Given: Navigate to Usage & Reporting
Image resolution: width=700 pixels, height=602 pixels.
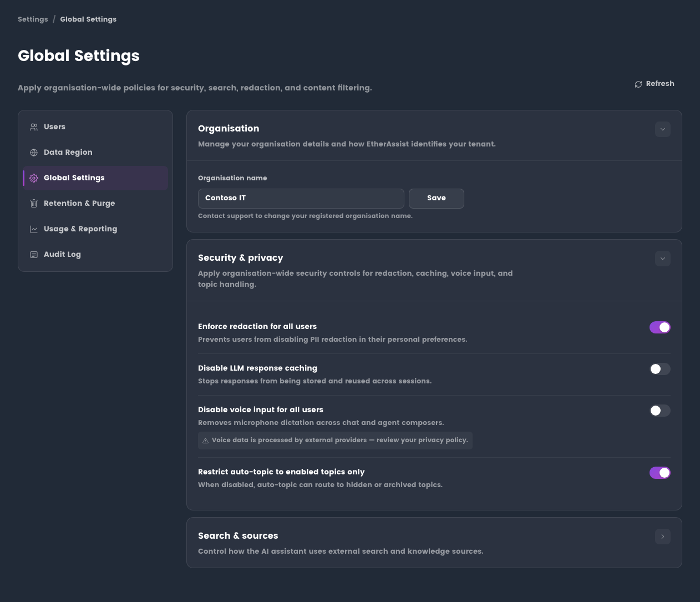Looking at the screenshot, I should tap(95, 229).
